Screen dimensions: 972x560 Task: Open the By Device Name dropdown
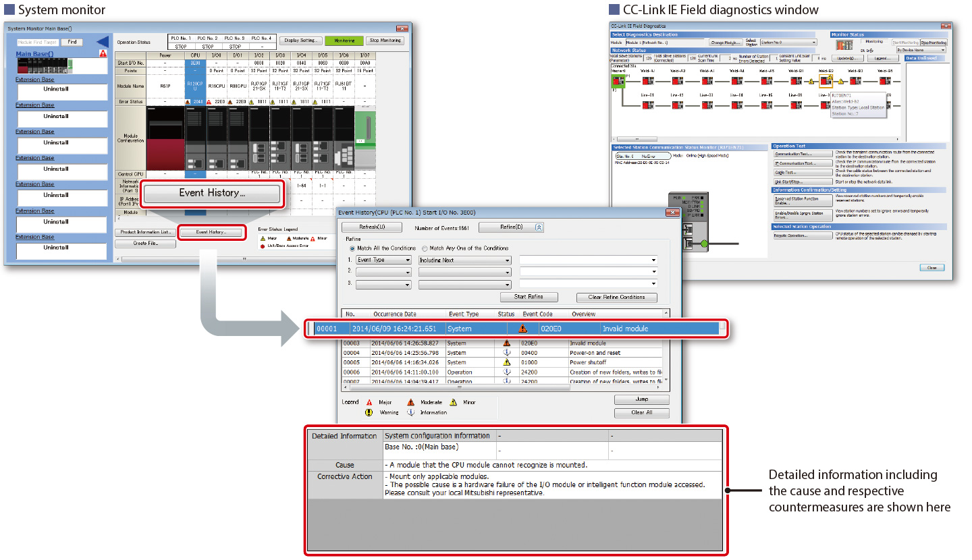921,50
